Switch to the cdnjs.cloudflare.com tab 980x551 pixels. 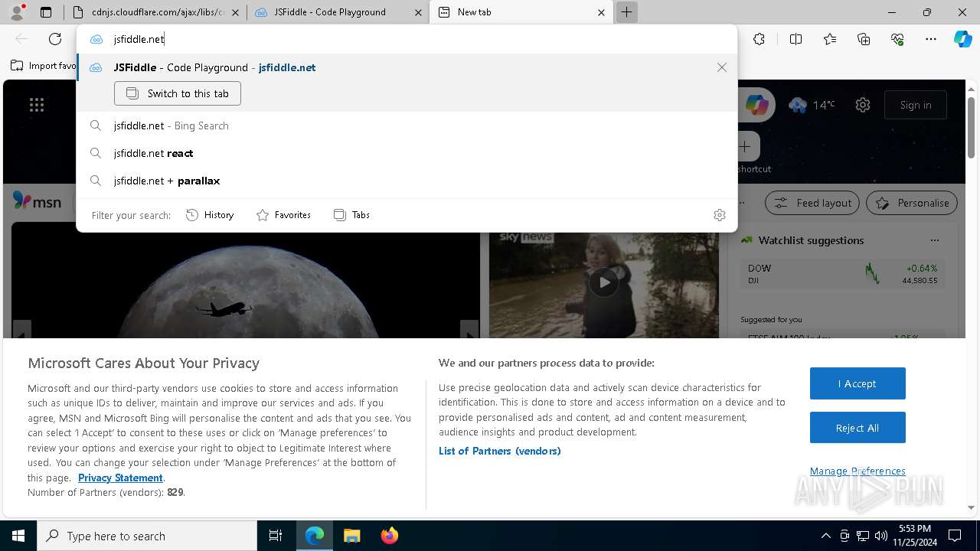[156, 12]
